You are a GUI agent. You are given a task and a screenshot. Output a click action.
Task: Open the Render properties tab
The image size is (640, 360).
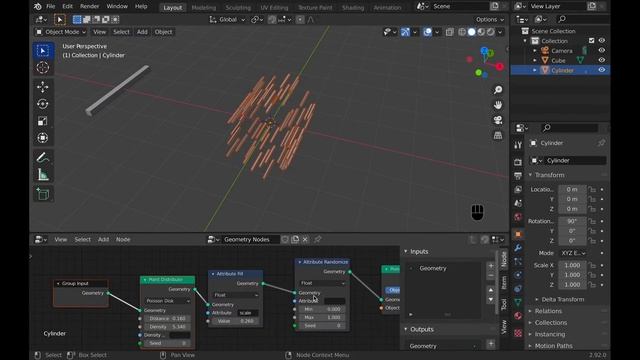click(518, 162)
